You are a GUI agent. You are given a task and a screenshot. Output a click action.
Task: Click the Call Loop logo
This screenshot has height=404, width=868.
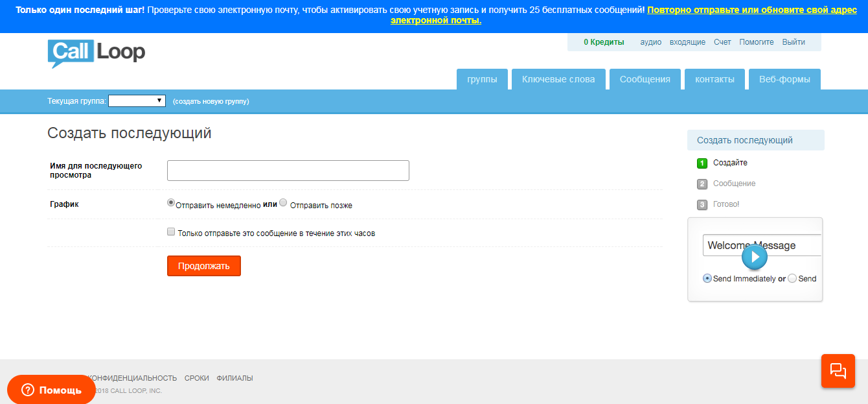click(97, 53)
